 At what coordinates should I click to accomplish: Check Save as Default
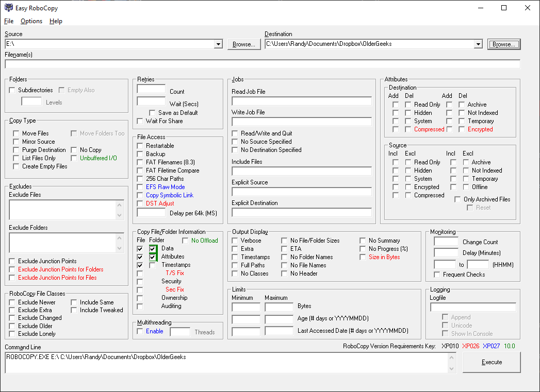click(152, 113)
